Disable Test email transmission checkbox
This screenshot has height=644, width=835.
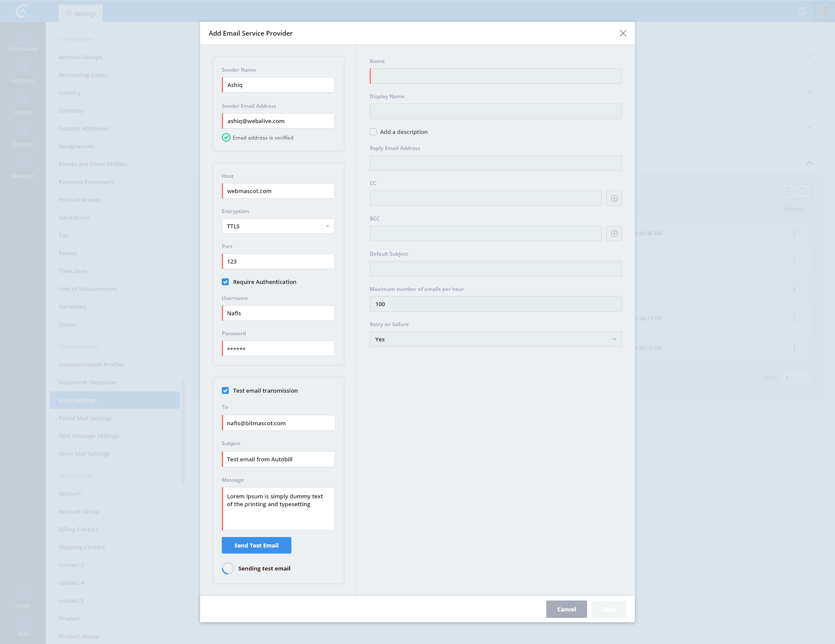[x=225, y=390]
